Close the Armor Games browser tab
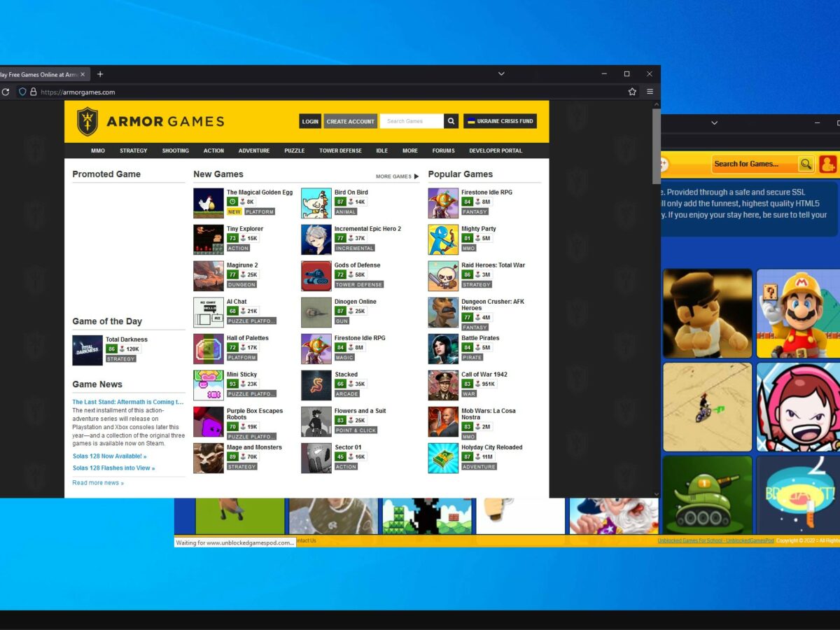 [83, 74]
